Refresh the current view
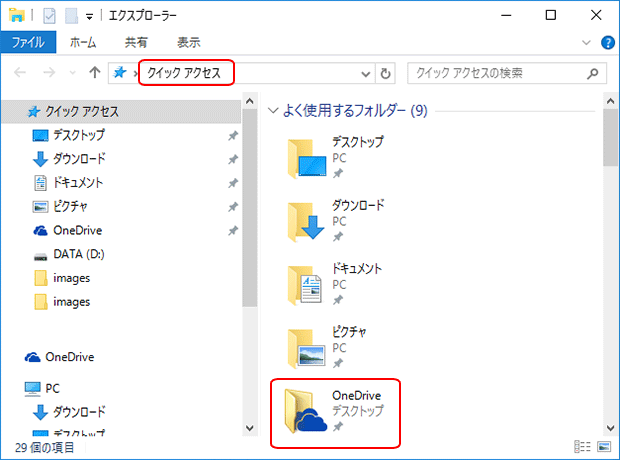620x460 pixels. (x=385, y=74)
